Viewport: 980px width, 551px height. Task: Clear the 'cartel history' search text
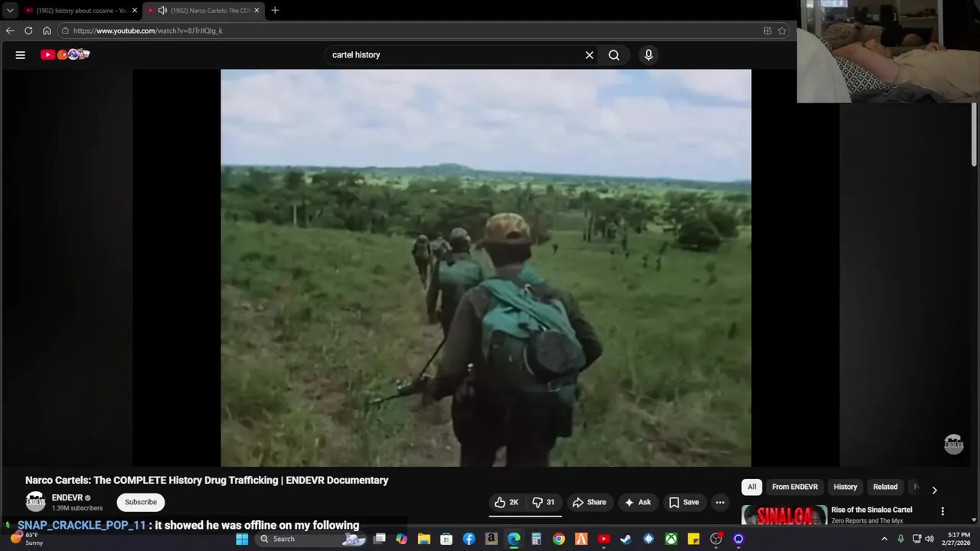[x=590, y=55]
